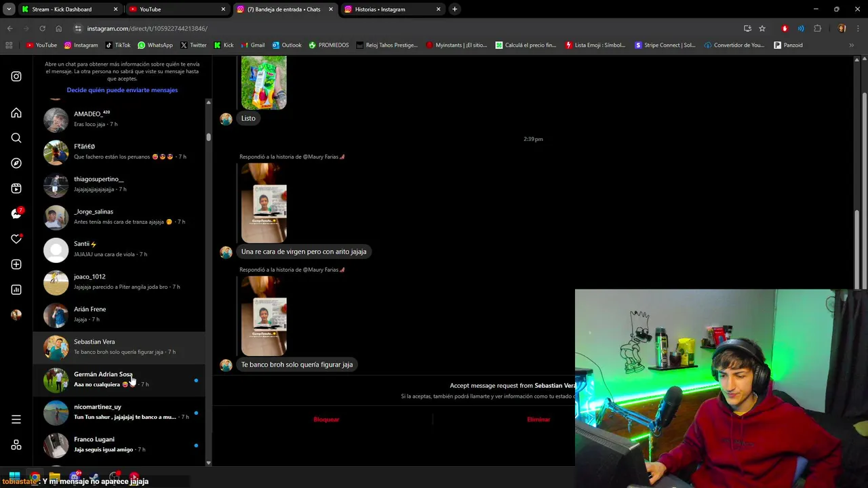Screen dimensions: 868x488
Task: Open the WhatsApp bookmark
Action: click(155, 45)
